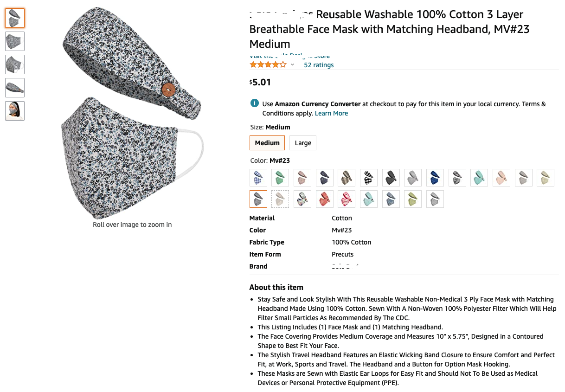Pick the black and white buffalo plaid swatch
Image resolution: width=565 pixels, height=392 pixels.
point(369,178)
